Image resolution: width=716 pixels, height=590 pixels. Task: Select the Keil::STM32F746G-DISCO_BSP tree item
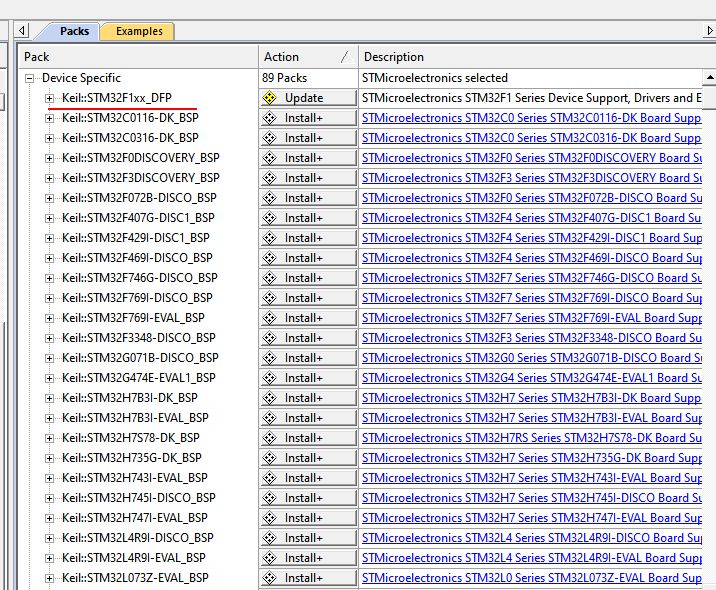pos(140,278)
